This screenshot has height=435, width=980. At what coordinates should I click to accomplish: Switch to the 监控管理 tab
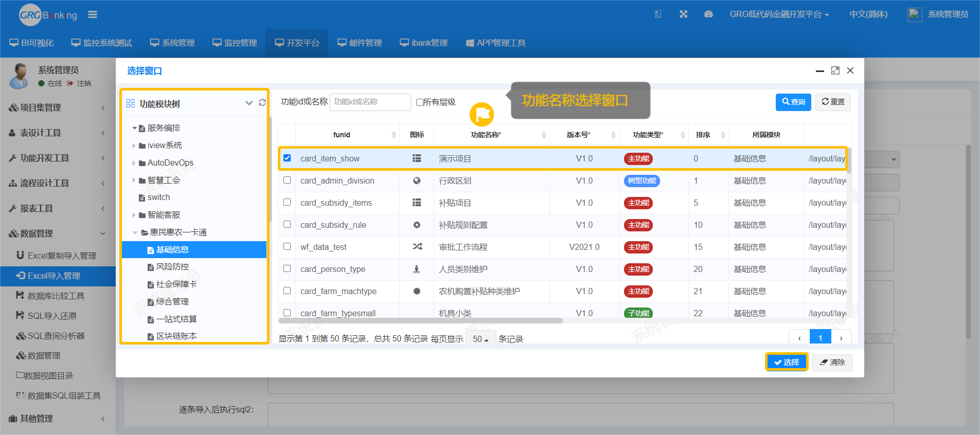tap(235, 43)
